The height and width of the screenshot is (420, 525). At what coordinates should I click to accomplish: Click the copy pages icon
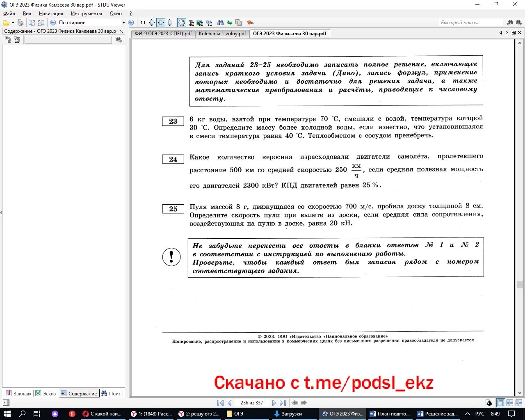pos(239,23)
